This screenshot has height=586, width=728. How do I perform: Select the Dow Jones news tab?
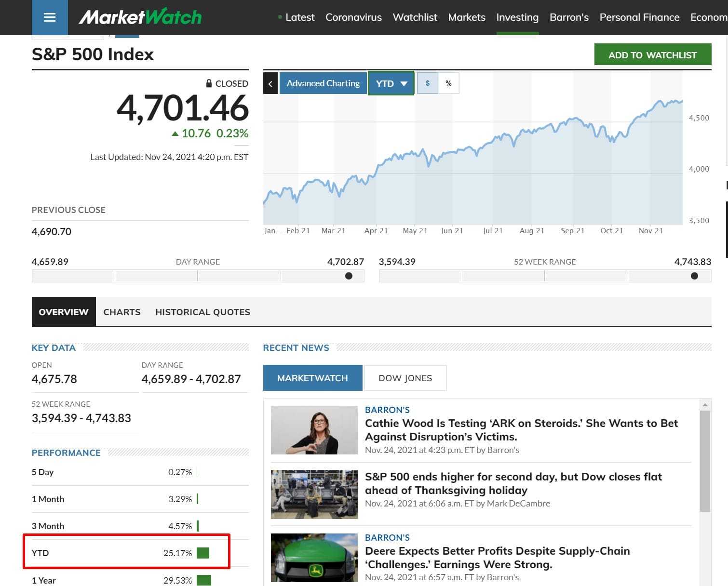point(405,378)
